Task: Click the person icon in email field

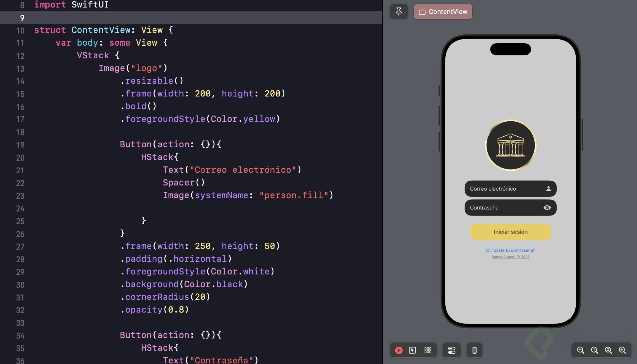Action: pos(548,189)
